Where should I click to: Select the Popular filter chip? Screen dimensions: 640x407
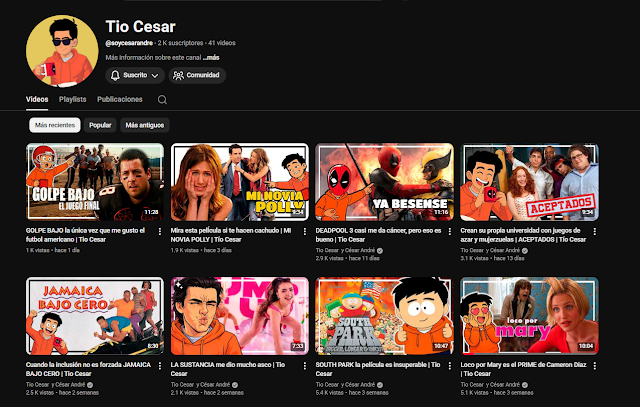[100, 125]
